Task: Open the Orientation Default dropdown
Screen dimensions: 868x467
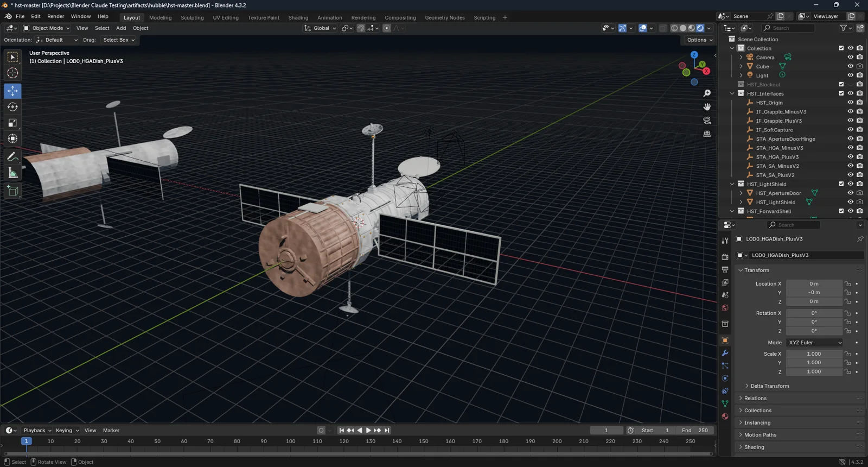Action: click(57, 40)
